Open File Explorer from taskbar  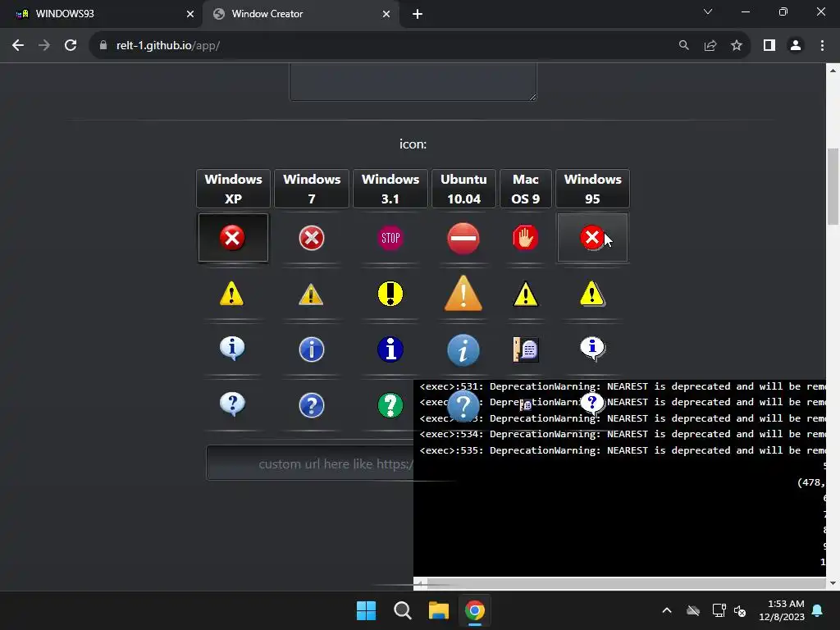tap(438, 610)
